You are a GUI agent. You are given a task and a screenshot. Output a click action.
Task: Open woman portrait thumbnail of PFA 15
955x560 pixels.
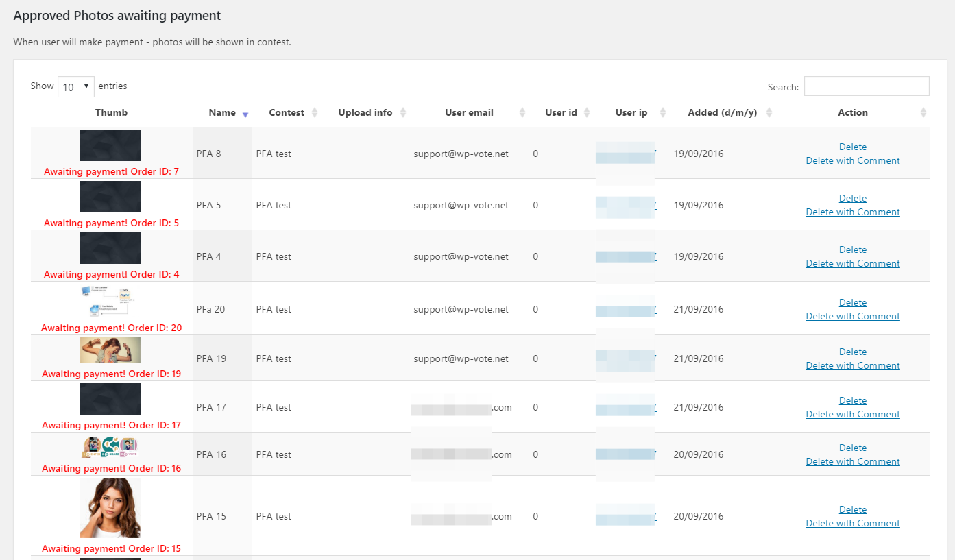[x=110, y=508]
